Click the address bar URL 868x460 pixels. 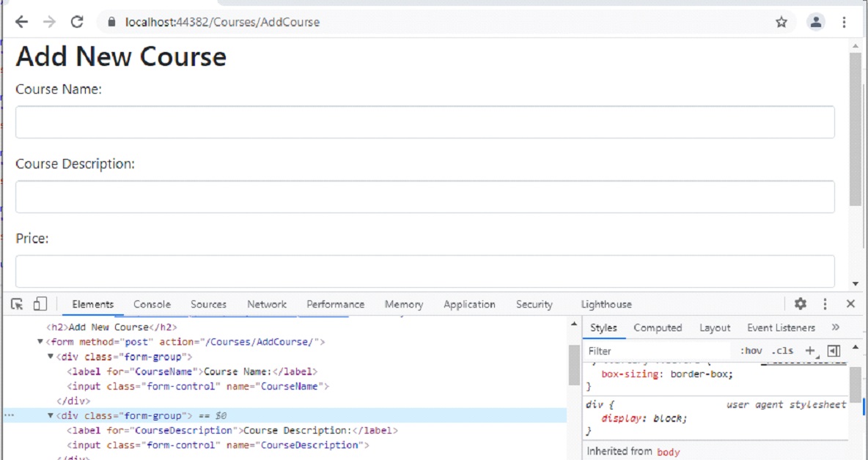coord(223,22)
